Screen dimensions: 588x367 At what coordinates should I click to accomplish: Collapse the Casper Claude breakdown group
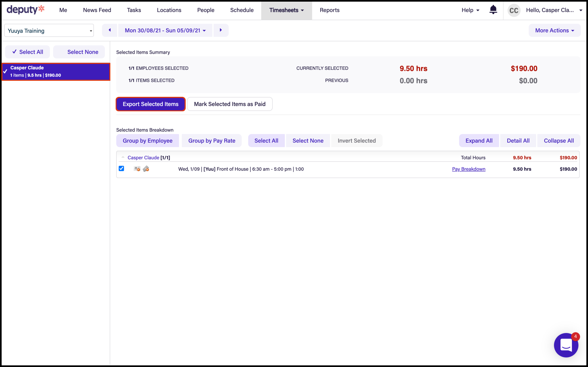point(123,157)
